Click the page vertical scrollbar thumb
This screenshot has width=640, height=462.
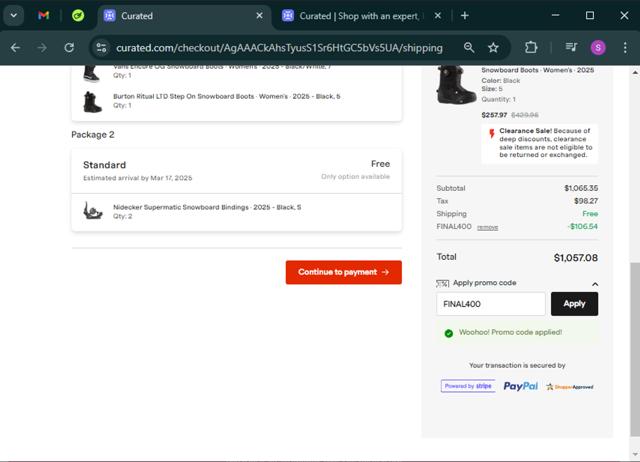coord(635,349)
